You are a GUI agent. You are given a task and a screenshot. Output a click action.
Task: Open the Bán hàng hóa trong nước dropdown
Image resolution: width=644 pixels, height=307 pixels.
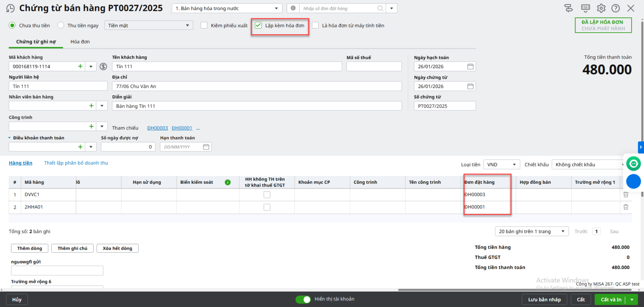pyautogui.click(x=276, y=8)
